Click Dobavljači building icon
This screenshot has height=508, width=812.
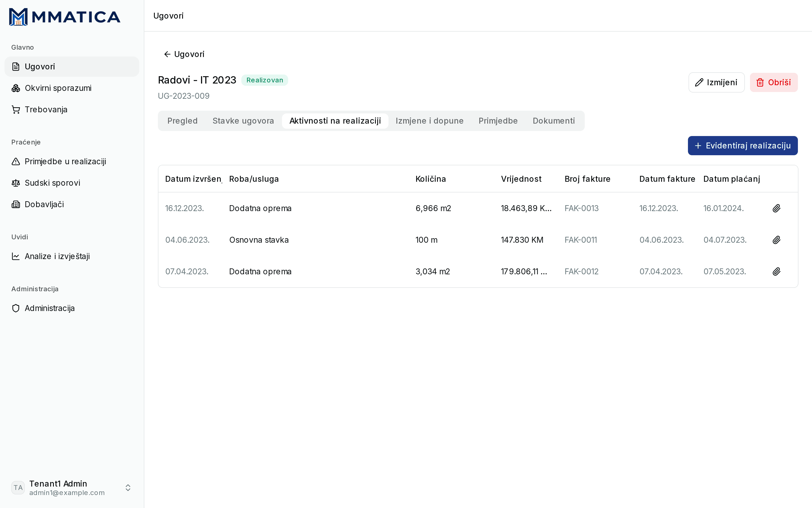pos(16,204)
